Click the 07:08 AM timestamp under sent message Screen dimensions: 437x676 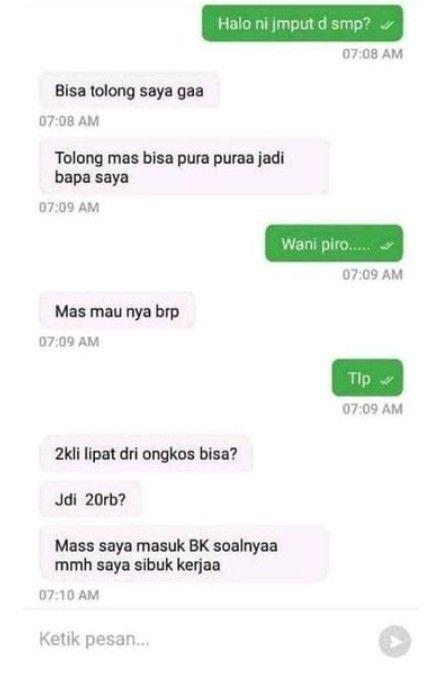(372, 54)
